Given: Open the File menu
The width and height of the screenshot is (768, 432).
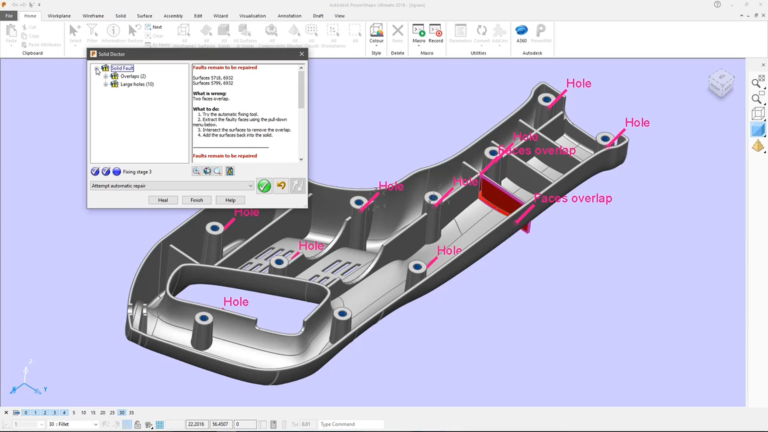Looking at the screenshot, I should 9,16.
